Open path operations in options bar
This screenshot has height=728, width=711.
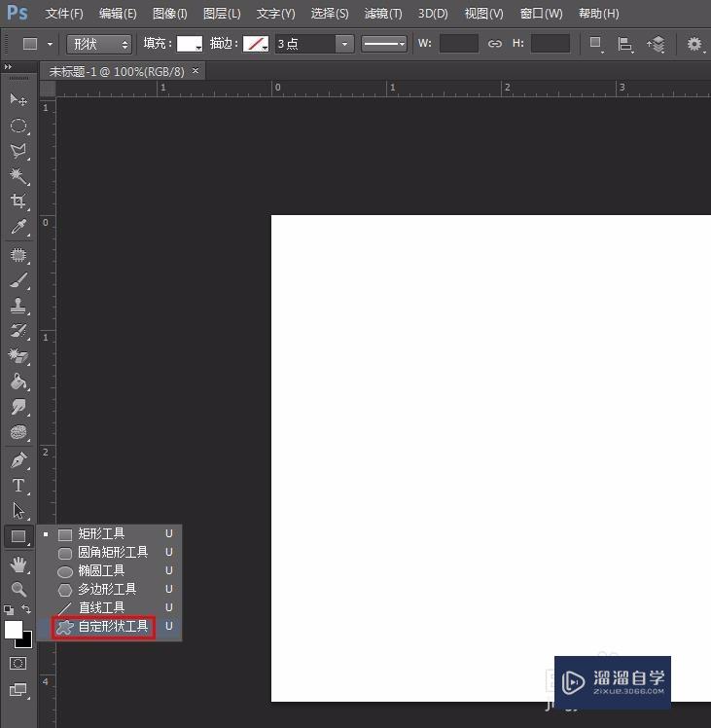click(x=595, y=44)
